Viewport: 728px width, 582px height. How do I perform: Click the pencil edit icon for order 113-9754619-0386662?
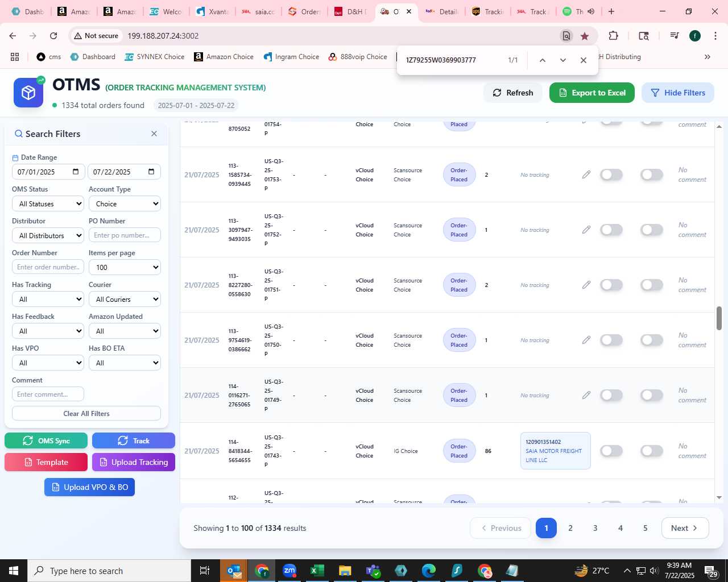(x=586, y=340)
